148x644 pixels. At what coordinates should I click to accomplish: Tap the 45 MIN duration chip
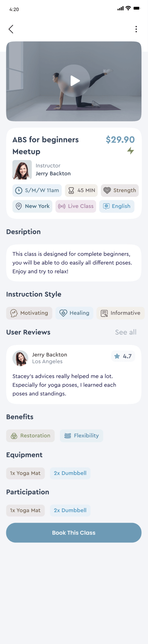[82, 190]
